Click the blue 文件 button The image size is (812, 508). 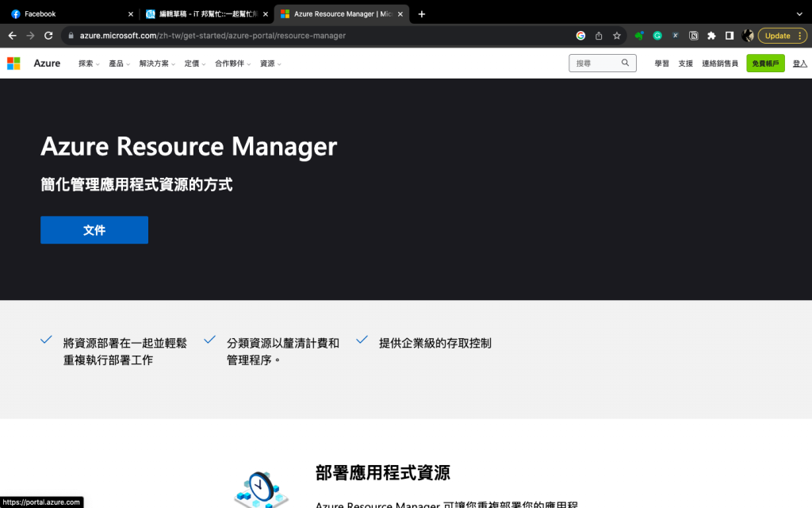pos(94,229)
